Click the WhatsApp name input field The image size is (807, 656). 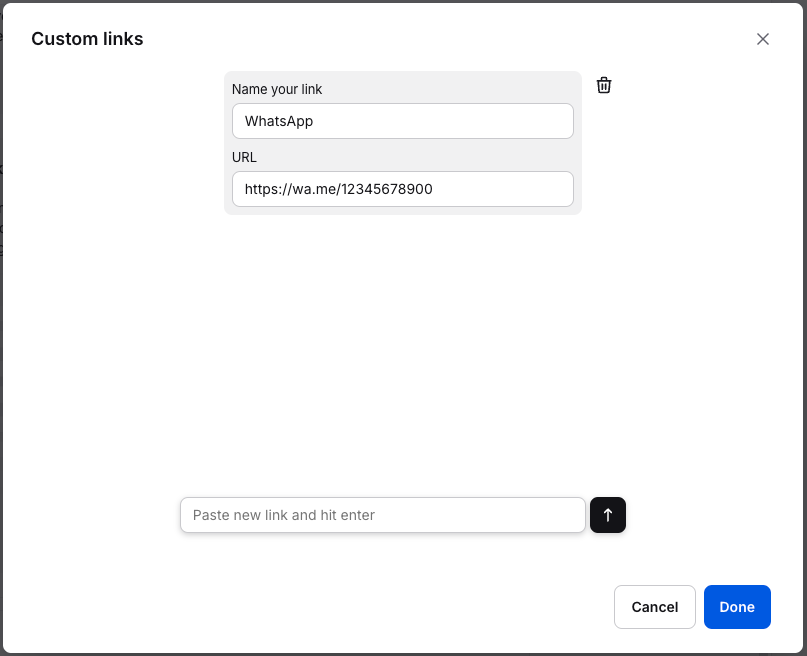402,121
